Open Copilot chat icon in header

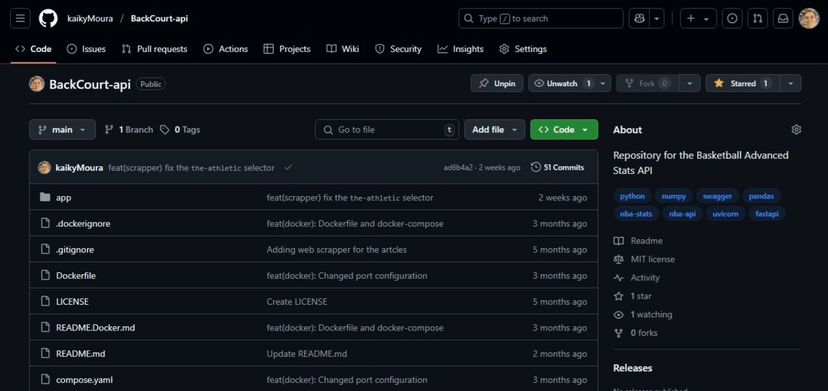point(639,18)
